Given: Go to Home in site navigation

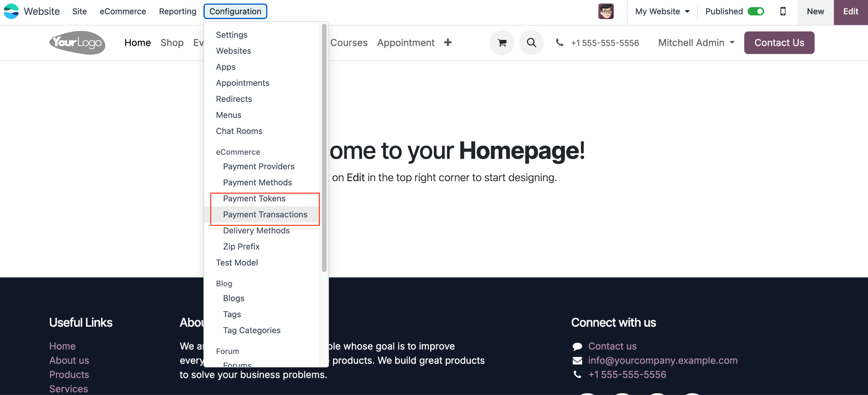Looking at the screenshot, I should click(138, 43).
